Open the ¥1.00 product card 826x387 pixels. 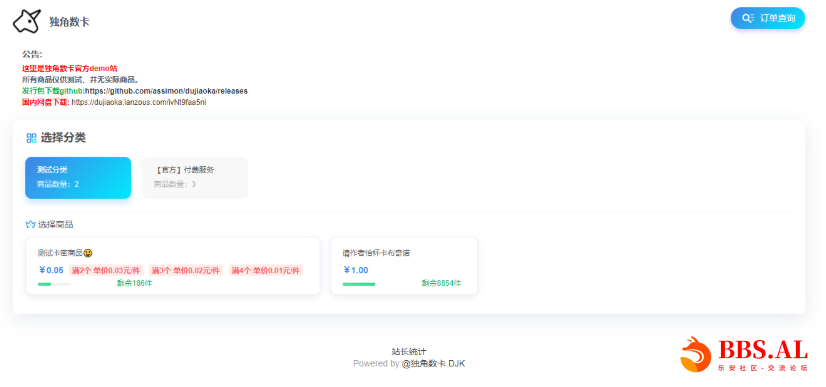click(x=404, y=265)
